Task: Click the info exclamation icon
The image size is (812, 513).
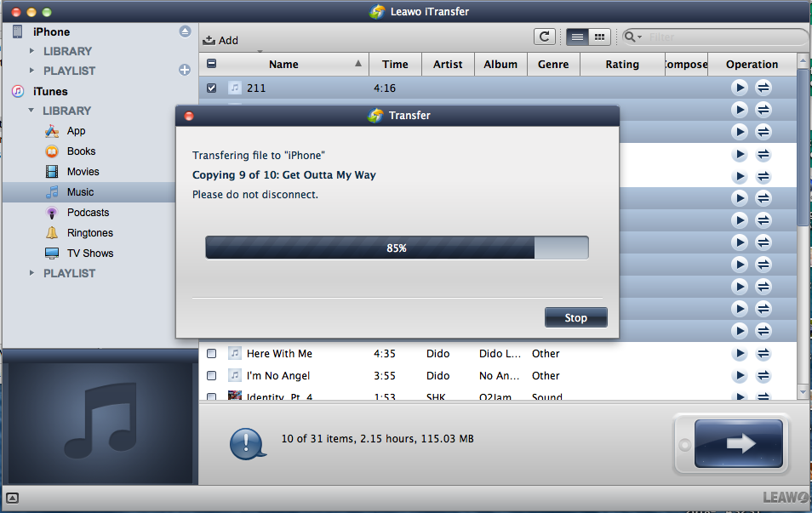Action: (246, 442)
